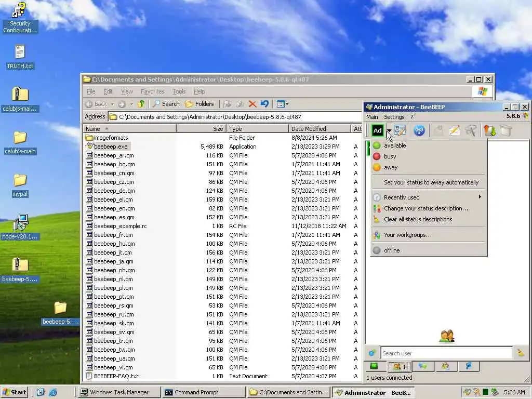This screenshot has width=532, height=399.
Task: Select the imageformats folder
Action: pyautogui.click(x=107, y=138)
